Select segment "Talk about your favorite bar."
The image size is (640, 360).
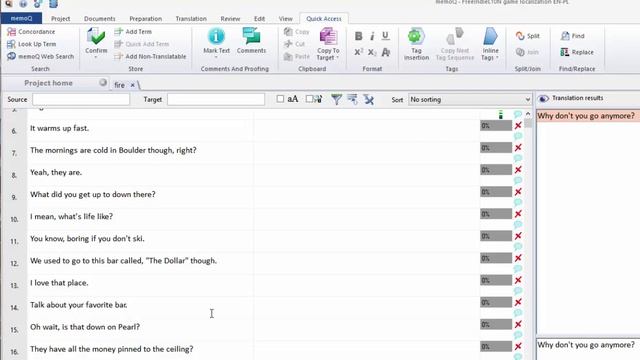[79, 304]
